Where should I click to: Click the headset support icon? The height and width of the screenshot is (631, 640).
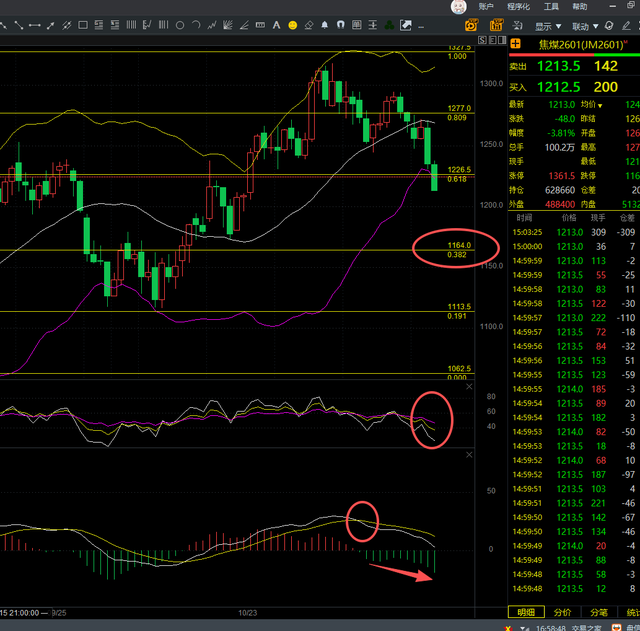coord(609,26)
